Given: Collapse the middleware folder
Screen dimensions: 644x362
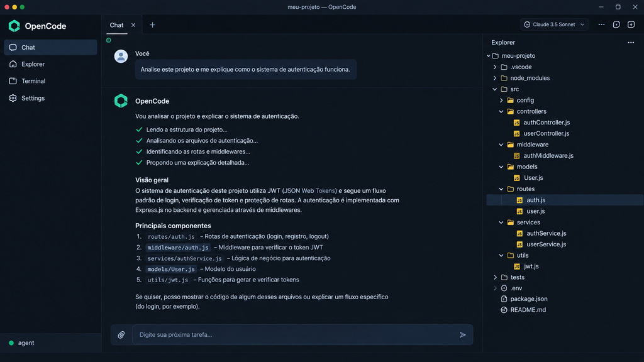Looking at the screenshot, I should pyautogui.click(x=501, y=145).
